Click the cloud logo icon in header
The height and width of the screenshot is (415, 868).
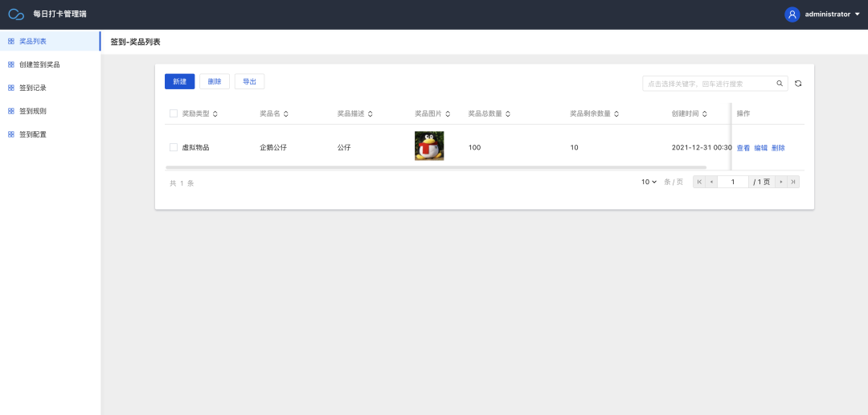tap(16, 14)
